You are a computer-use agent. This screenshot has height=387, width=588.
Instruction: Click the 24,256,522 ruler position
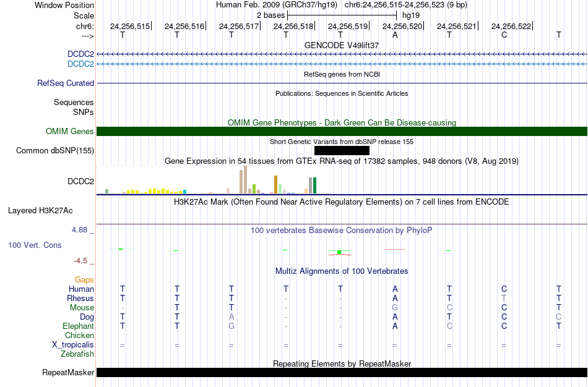coord(511,26)
